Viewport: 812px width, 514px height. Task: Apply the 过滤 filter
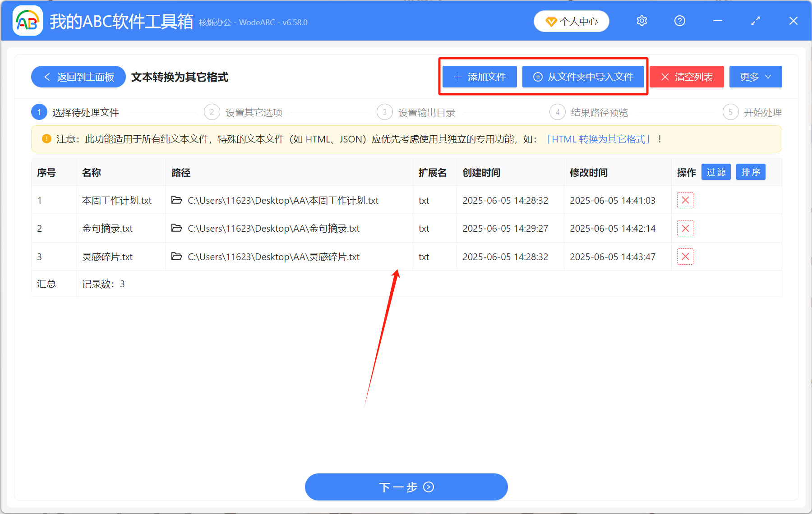(x=715, y=172)
